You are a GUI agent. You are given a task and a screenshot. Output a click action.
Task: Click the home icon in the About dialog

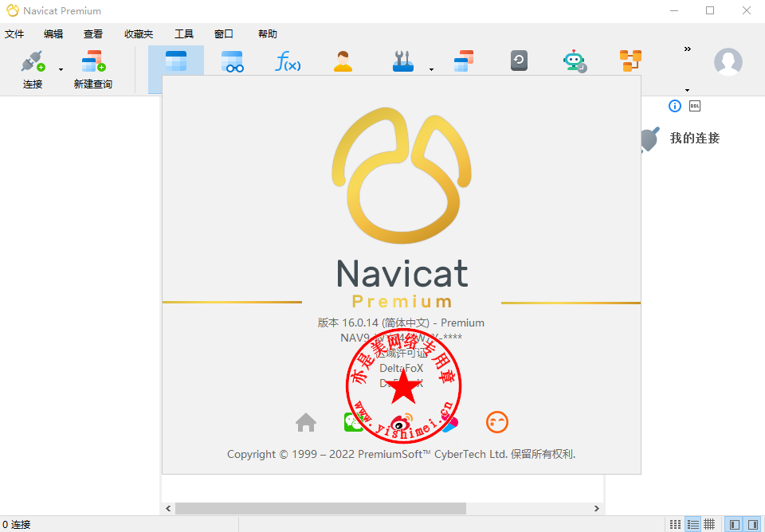[306, 422]
